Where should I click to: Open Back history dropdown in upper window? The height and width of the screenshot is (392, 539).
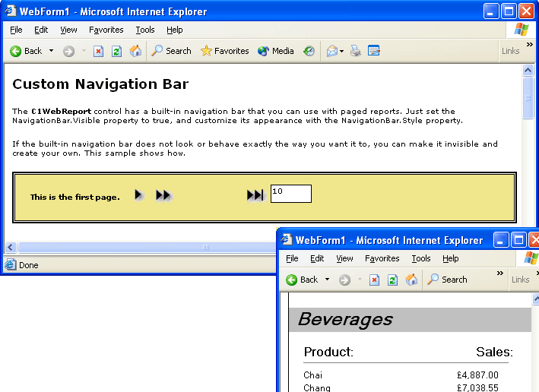51,51
